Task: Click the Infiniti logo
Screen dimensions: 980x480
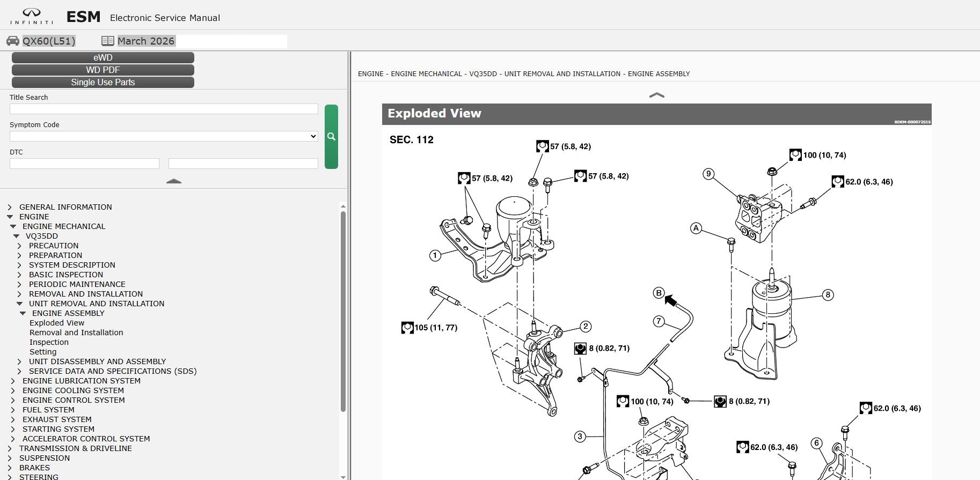Action: click(32, 16)
